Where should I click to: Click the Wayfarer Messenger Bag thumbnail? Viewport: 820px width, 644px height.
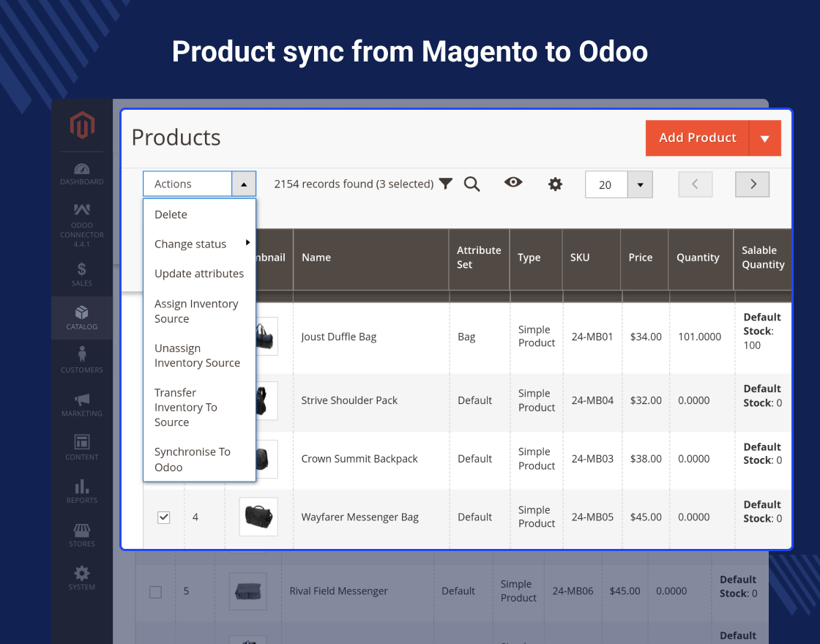click(258, 517)
